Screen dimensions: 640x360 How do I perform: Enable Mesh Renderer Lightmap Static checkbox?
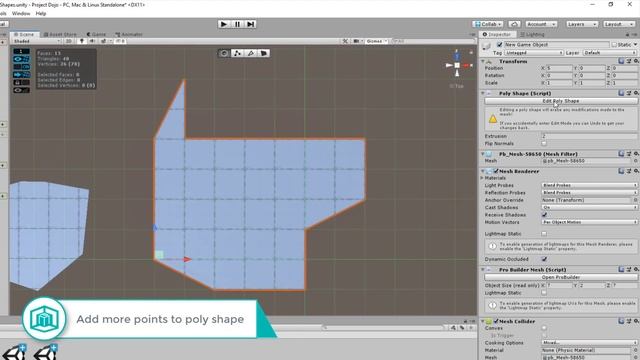(x=544, y=233)
